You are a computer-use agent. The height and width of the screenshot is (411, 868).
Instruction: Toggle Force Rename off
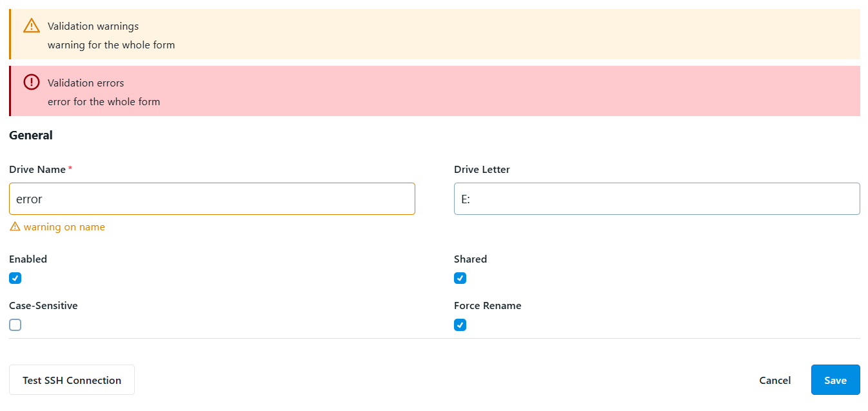[460, 325]
